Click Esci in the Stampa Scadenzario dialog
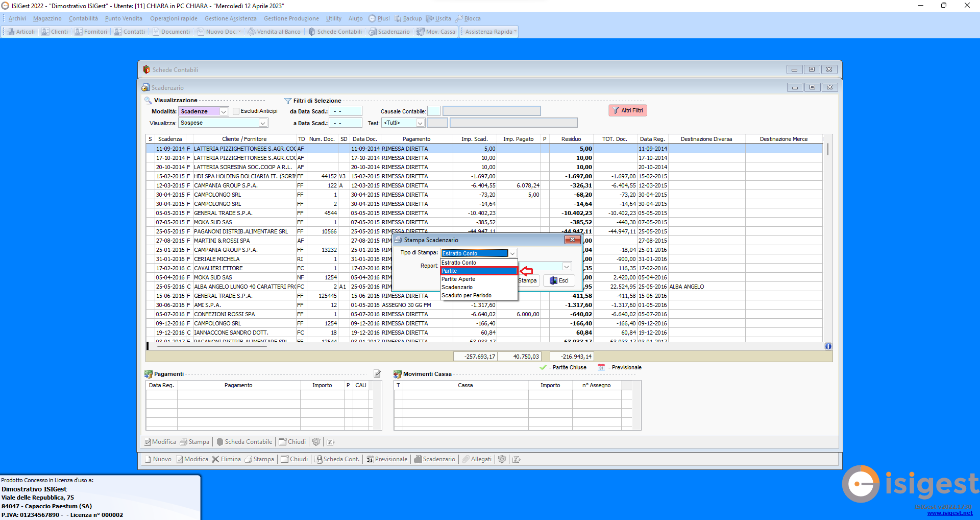 pos(559,280)
